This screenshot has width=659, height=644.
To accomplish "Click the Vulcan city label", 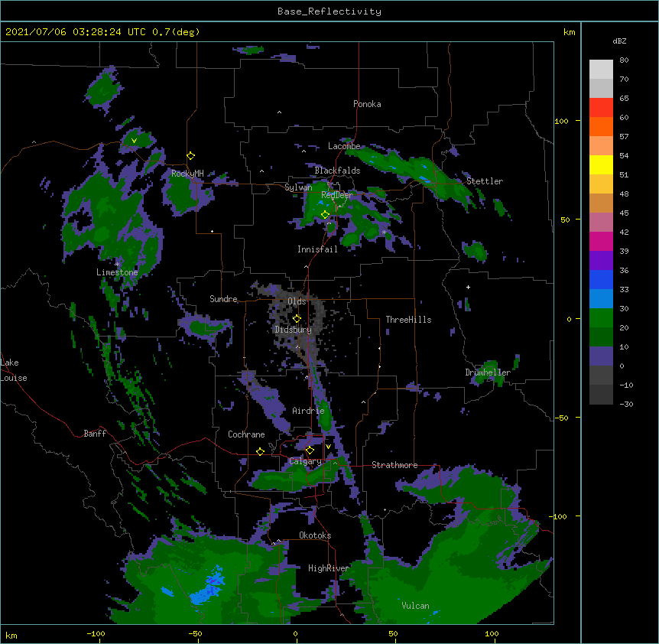I will 415,606.
